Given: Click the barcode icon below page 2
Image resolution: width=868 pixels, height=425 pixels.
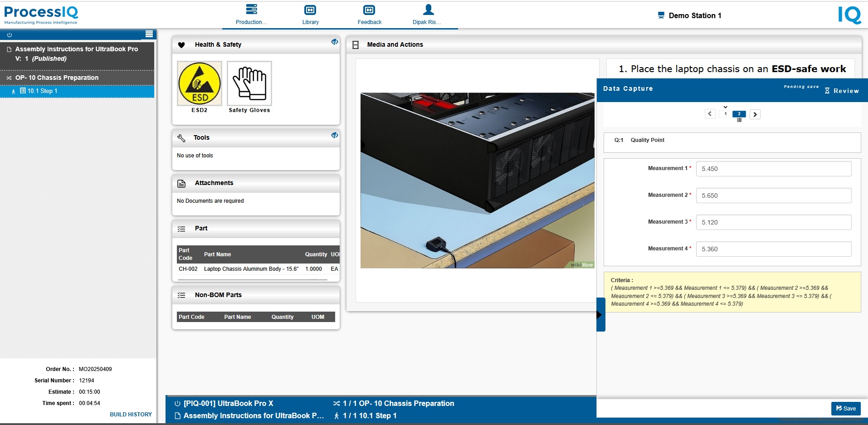Looking at the screenshot, I should click(x=739, y=120).
